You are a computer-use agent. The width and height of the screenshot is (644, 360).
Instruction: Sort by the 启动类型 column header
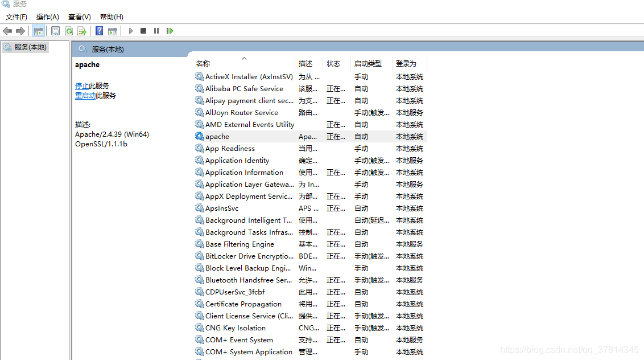tap(371, 63)
